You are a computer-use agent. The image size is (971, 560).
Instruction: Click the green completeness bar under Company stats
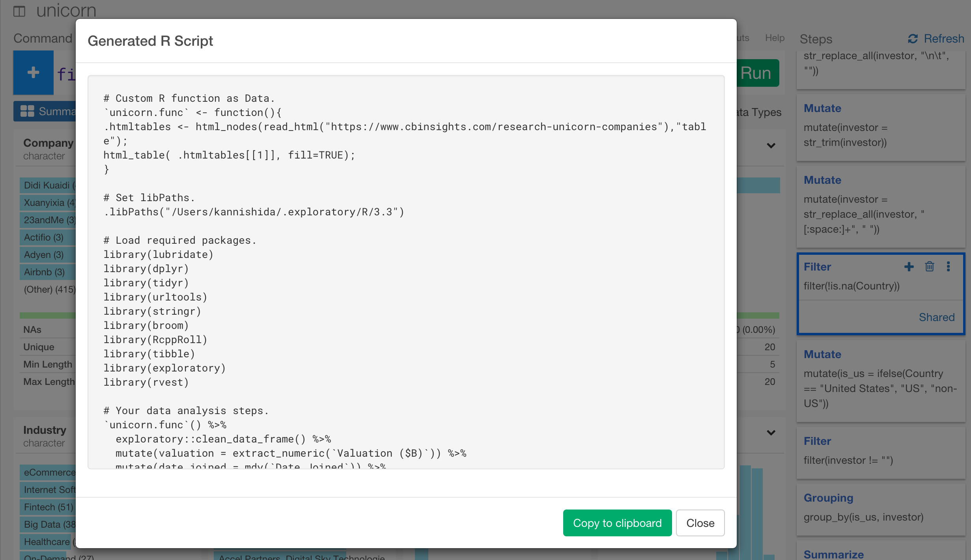tap(47, 315)
